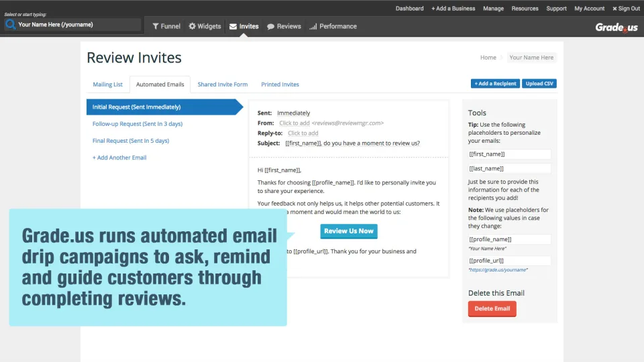Switch to the Shared Invite Form tab
Image resolution: width=644 pixels, height=362 pixels.
point(223,84)
